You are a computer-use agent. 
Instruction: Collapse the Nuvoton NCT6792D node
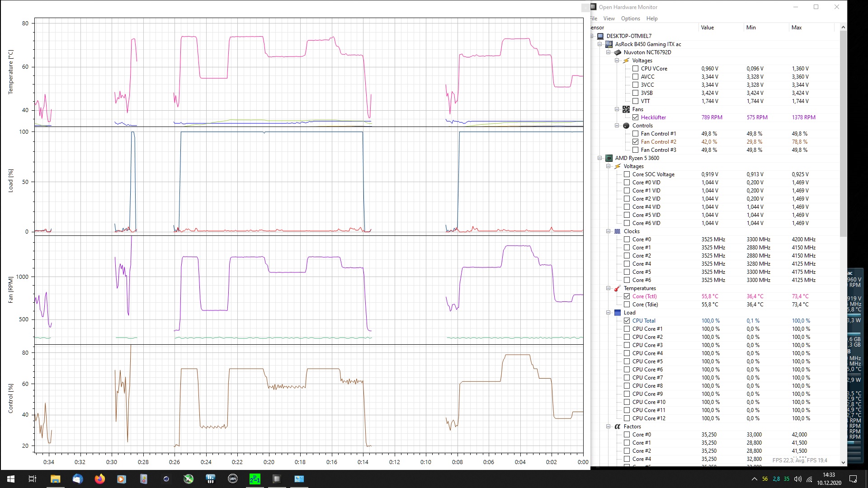609,52
